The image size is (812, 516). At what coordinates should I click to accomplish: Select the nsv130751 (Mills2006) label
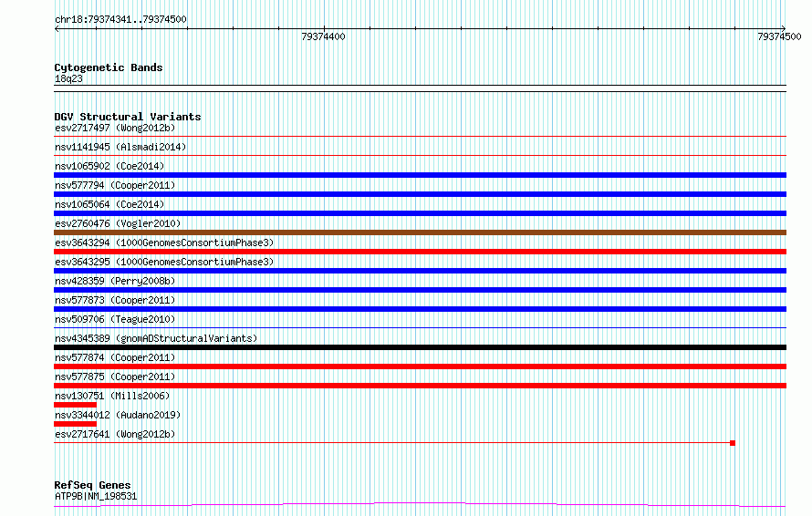[112, 396]
